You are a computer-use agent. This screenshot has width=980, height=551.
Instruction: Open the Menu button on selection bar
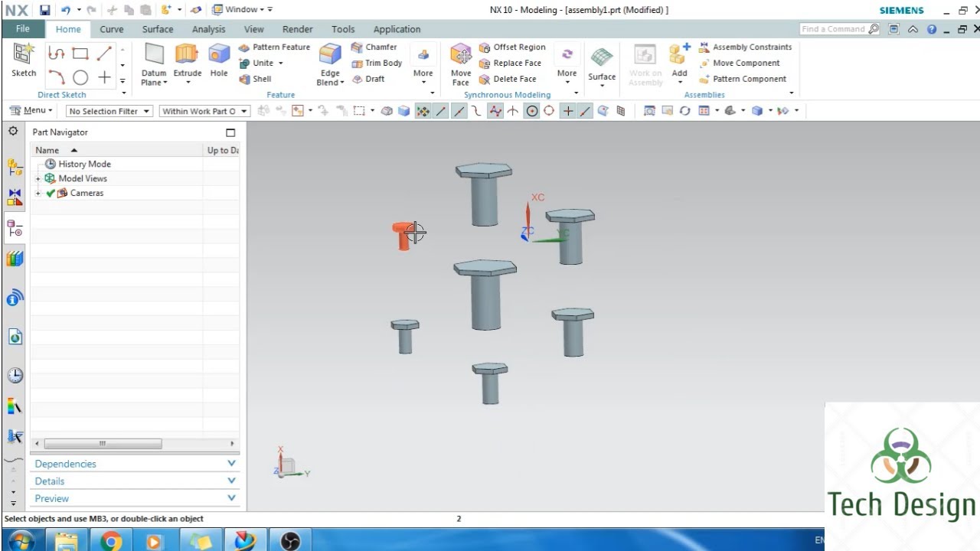pos(31,110)
